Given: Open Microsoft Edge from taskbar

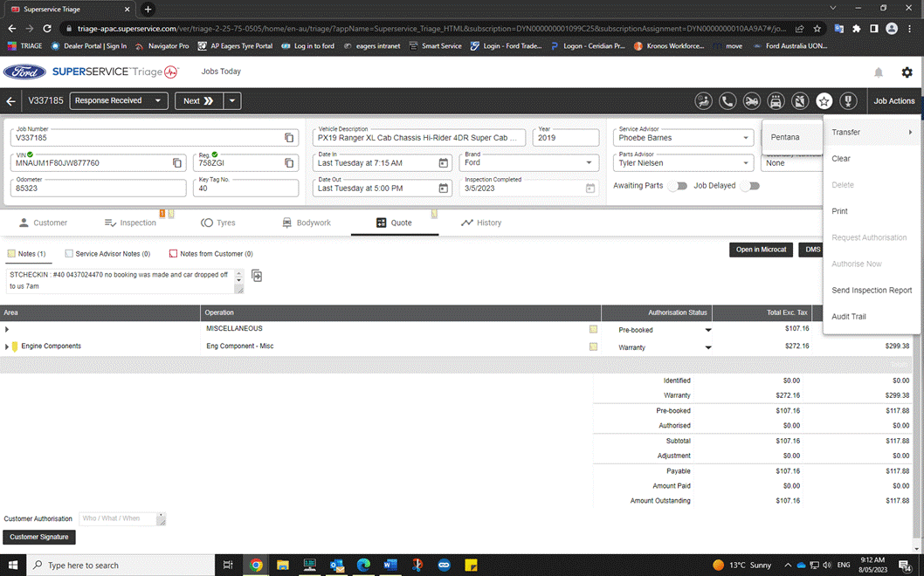Looking at the screenshot, I should pos(363,565).
